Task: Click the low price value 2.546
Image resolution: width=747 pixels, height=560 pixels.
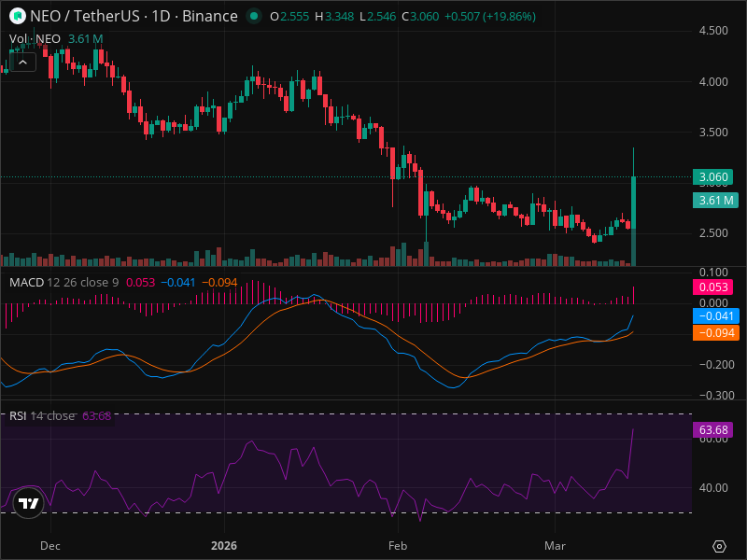Action: click(x=381, y=17)
